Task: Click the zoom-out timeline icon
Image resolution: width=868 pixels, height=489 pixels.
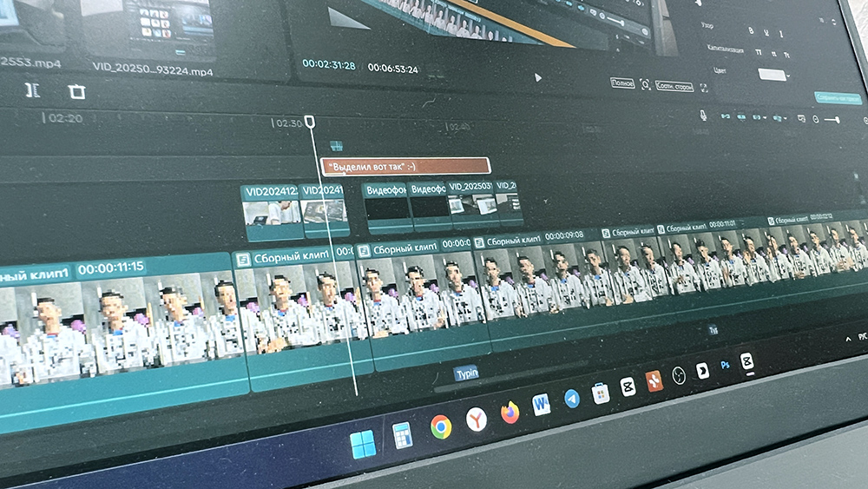Action: (x=815, y=119)
